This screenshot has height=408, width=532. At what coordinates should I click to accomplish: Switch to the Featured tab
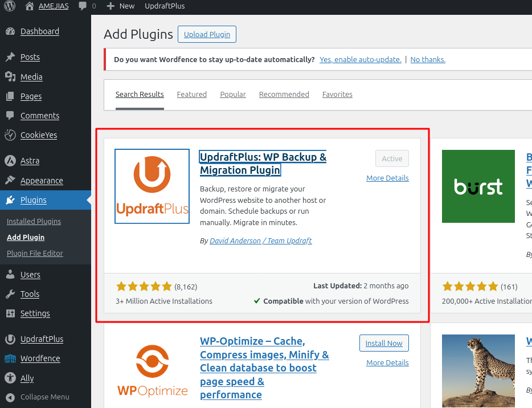191,95
